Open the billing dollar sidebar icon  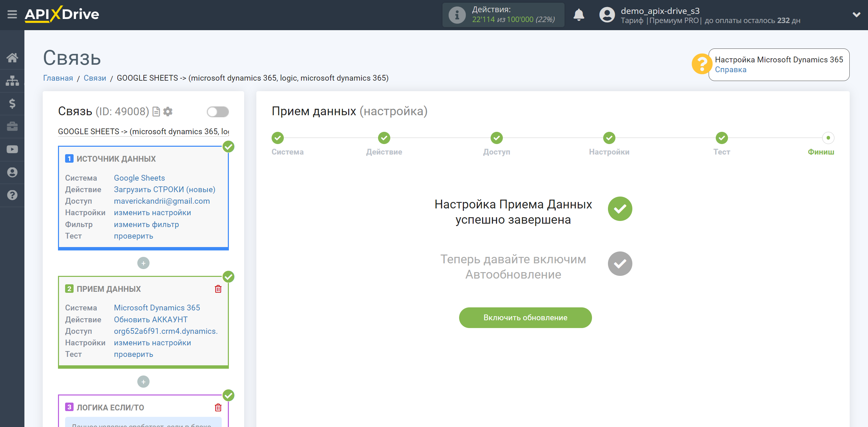click(x=12, y=103)
